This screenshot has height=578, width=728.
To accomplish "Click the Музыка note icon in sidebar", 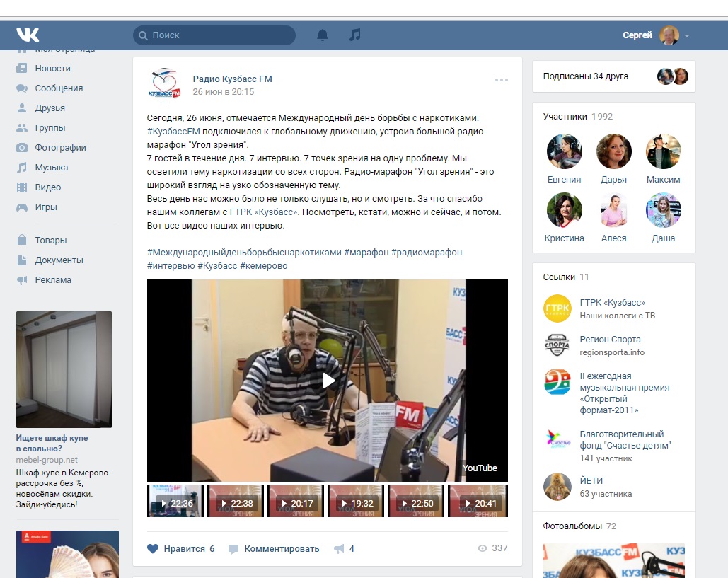I will [22, 168].
